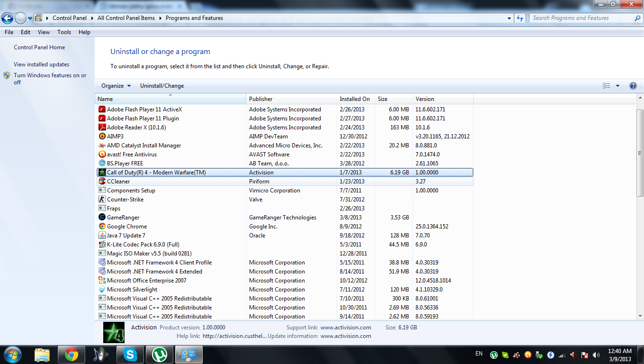
Task: Click the AMD Catalyst Install Manager icon
Action: 102,146
